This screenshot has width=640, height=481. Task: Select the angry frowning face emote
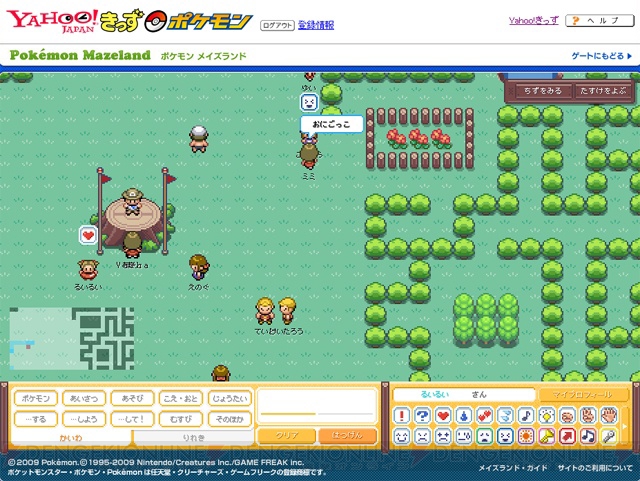point(422,436)
